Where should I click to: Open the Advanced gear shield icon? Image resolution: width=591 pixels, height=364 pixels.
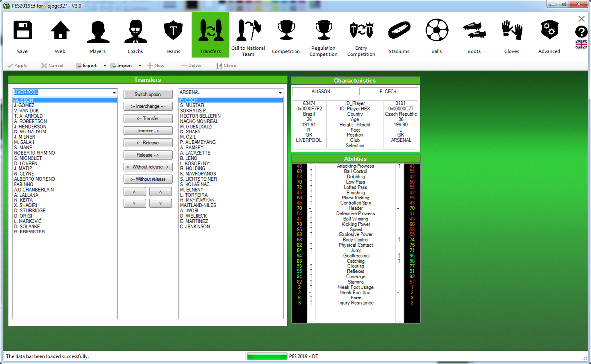coord(549,31)
